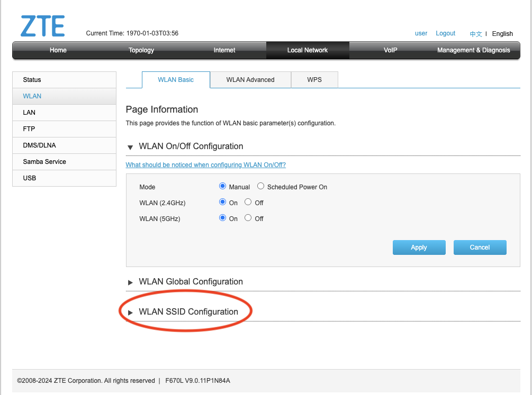Open the DMS/DLNA settings
Image resolution: width=532 pixels, height=395 pixels.
click(39, 145)
